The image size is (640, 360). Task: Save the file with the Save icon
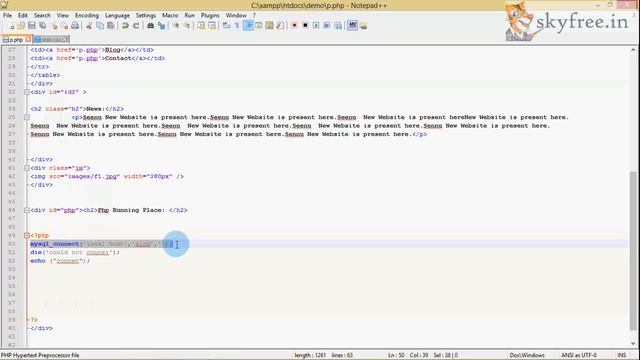pyautogui.click(x=31, y=26)
